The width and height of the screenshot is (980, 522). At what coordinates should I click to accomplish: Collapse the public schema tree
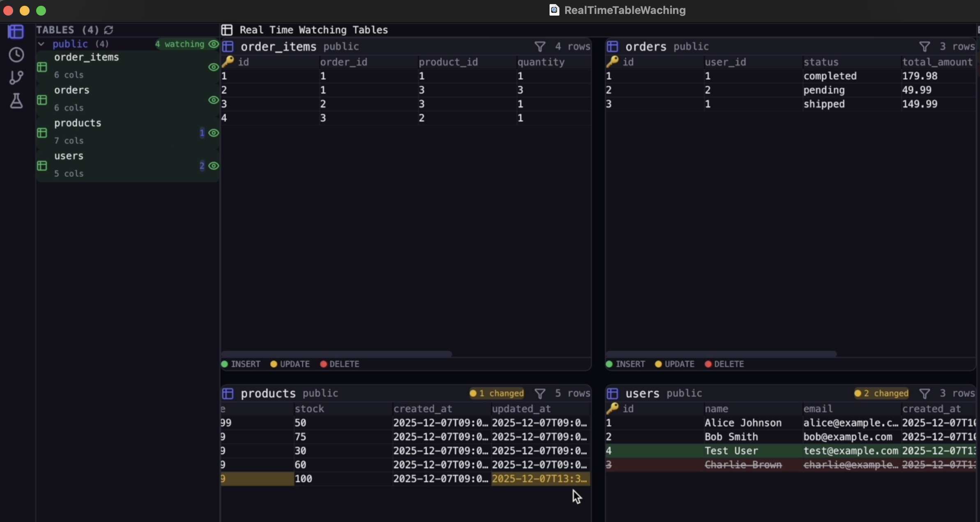[41, 44]
